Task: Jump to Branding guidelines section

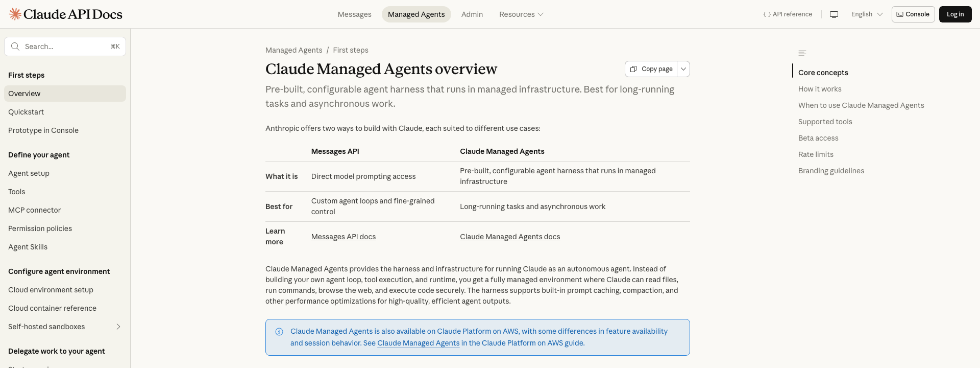Action: tap(831, 171)
